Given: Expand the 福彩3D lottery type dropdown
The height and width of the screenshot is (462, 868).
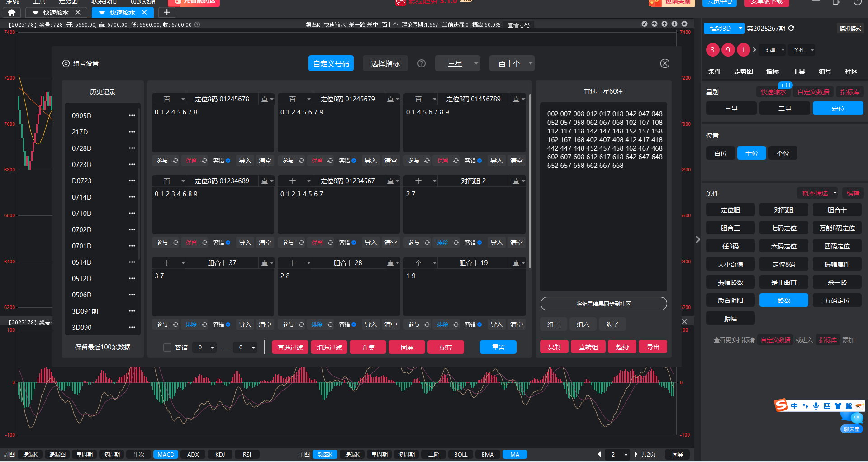Looking at the screenshot, I should [740, 28].
